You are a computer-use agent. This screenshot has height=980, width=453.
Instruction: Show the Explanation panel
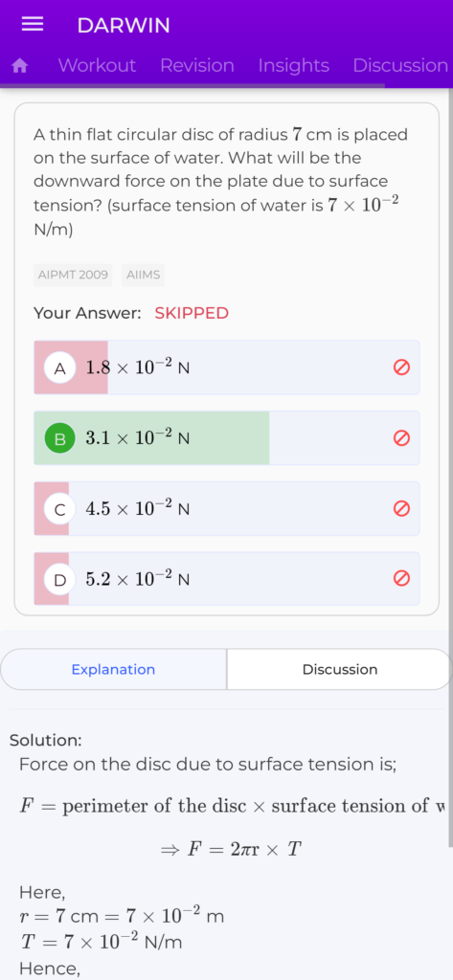(x=113, y=669)
